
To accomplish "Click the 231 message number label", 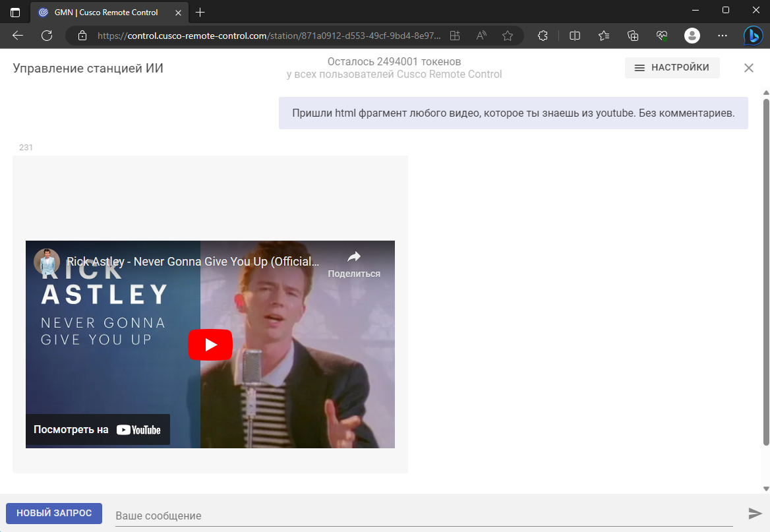I will click(26, 148).
